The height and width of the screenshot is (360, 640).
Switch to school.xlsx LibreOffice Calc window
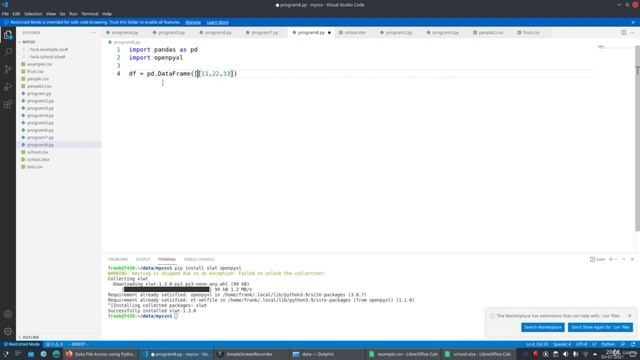pos(478,354)
